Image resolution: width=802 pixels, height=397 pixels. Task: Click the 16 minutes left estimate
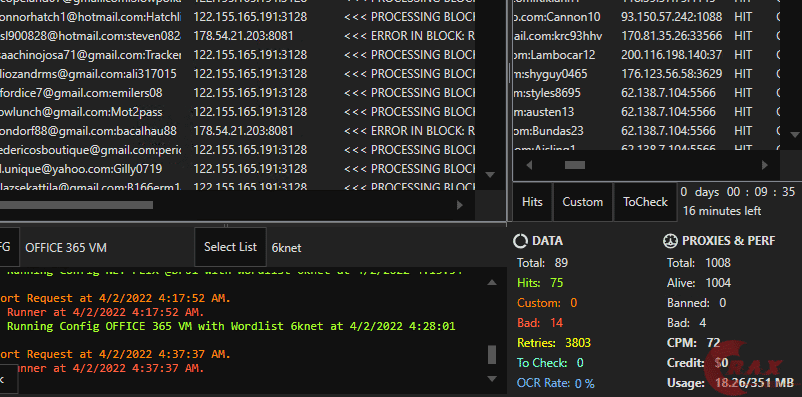coord(722,211)
